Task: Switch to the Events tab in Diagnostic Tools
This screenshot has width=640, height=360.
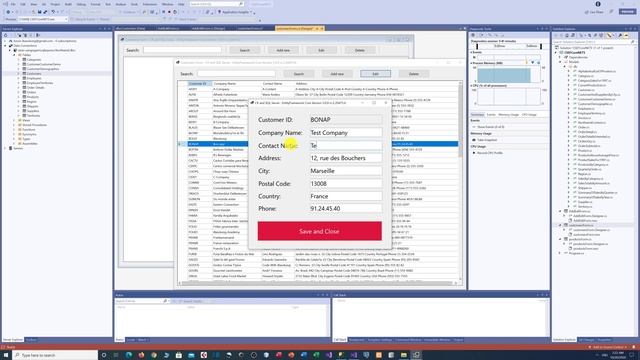Action: point(491,115)
